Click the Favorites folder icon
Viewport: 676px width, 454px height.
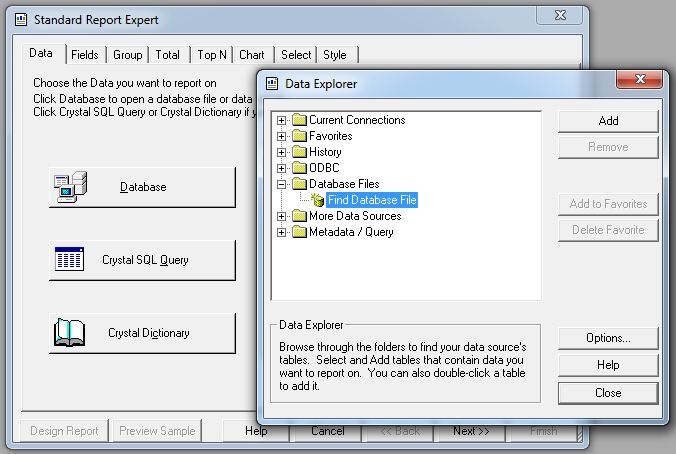299,136
